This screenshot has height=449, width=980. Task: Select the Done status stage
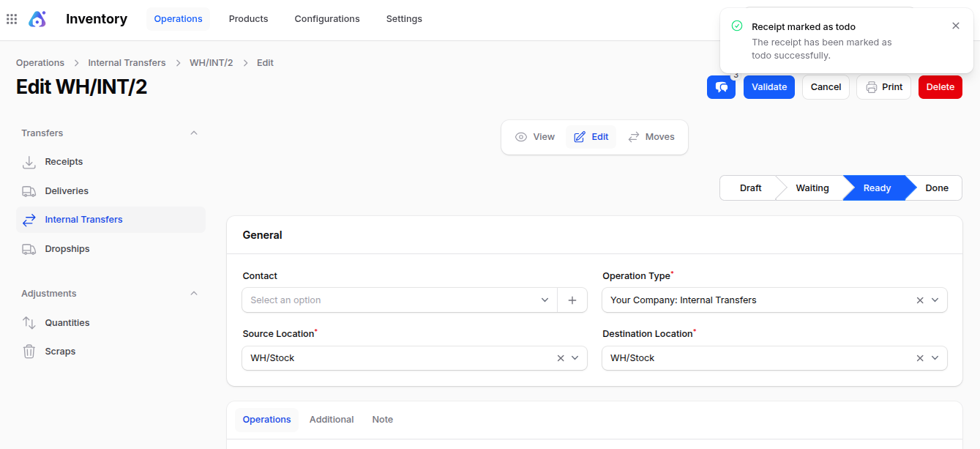point(937,188)
